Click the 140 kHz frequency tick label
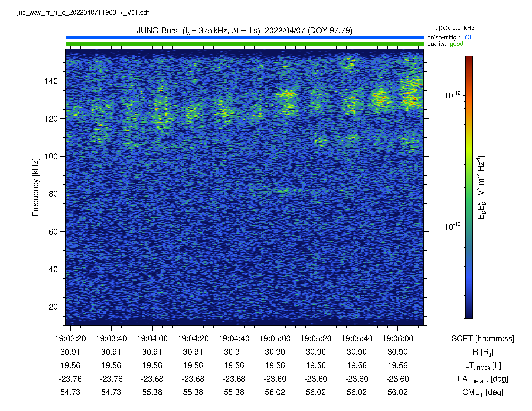Image resolution: width=532 pixels, height=411 pixels. (x=51, y=81)
